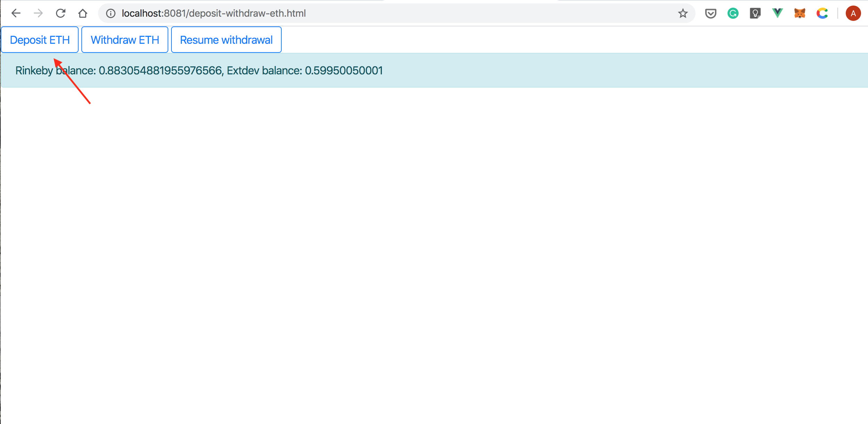Viewport: 868px width, 424px height.
Task: Click the Extdev balance value 0.59950050001
Action: (x=344, y=71)
